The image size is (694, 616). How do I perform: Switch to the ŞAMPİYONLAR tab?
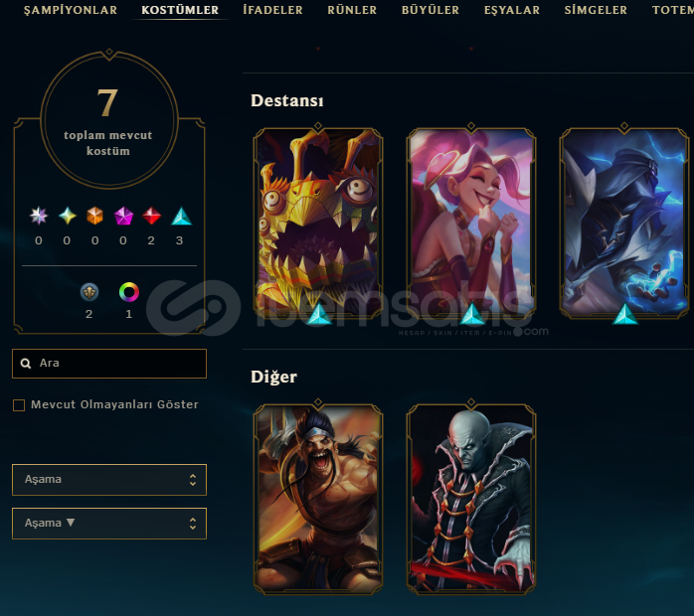[x=71, y=10]
